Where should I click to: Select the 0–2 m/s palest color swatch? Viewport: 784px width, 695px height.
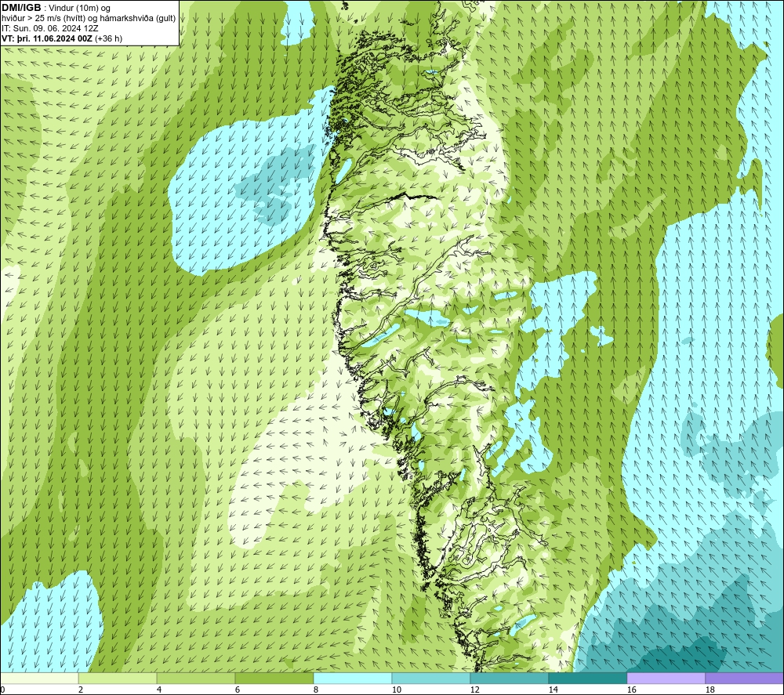pos(39,679)
